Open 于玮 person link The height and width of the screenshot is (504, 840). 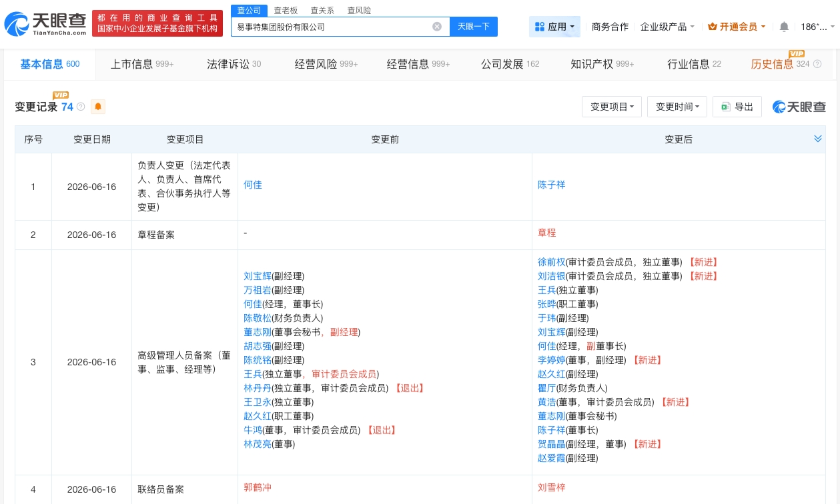[547, 318]
